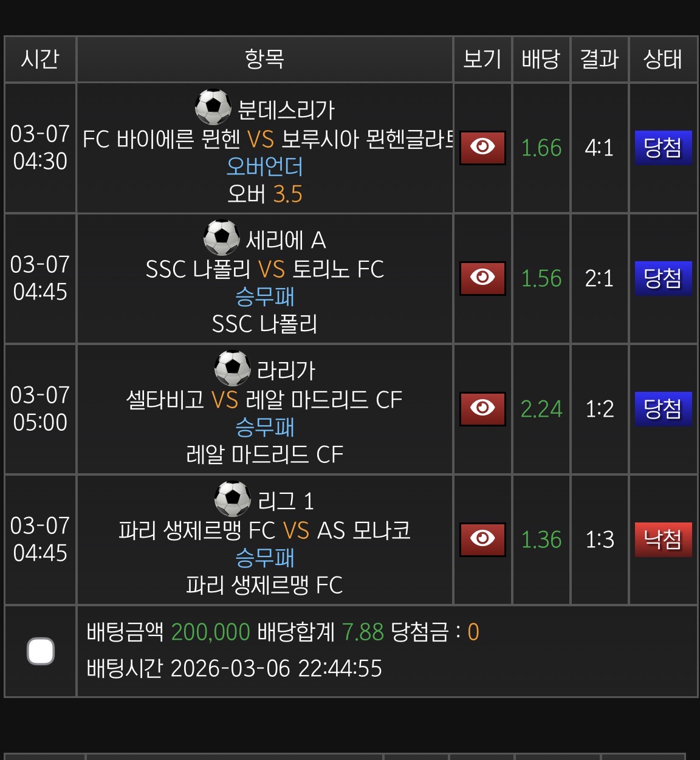The width and height of the screenshot is (700, 760).
Task: Select the 승무패 link on Napoli row
Action: point(265,297)
